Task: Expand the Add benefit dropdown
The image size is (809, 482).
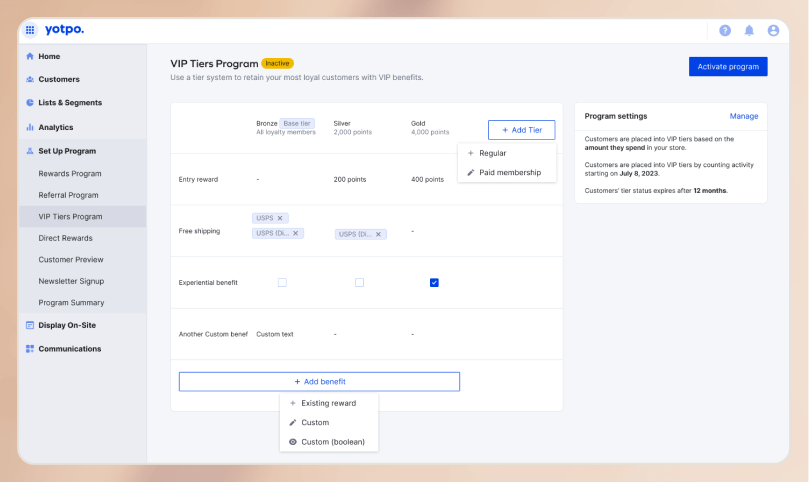Action: (319, 382)
